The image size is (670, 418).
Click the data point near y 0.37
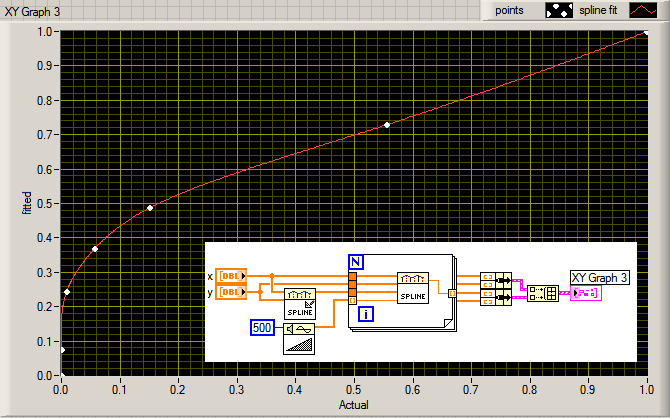(95, 249)
